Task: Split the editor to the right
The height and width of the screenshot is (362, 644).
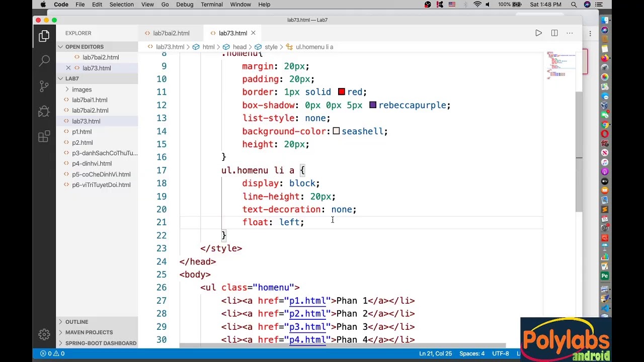Action: coord(554,33)
